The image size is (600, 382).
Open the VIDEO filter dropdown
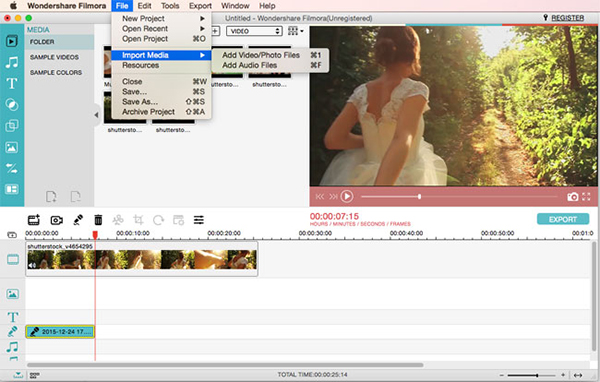(x=254, y=31)
